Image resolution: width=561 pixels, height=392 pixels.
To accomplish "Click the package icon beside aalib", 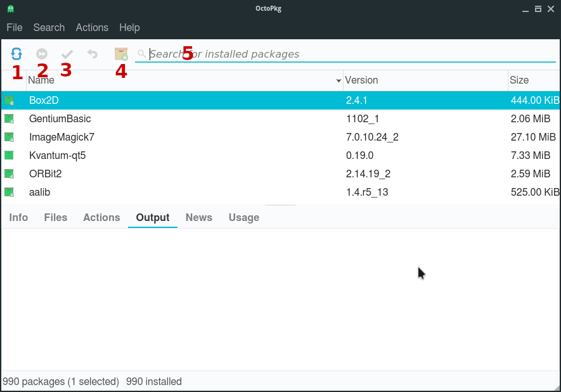I will [x=10, y=193].
